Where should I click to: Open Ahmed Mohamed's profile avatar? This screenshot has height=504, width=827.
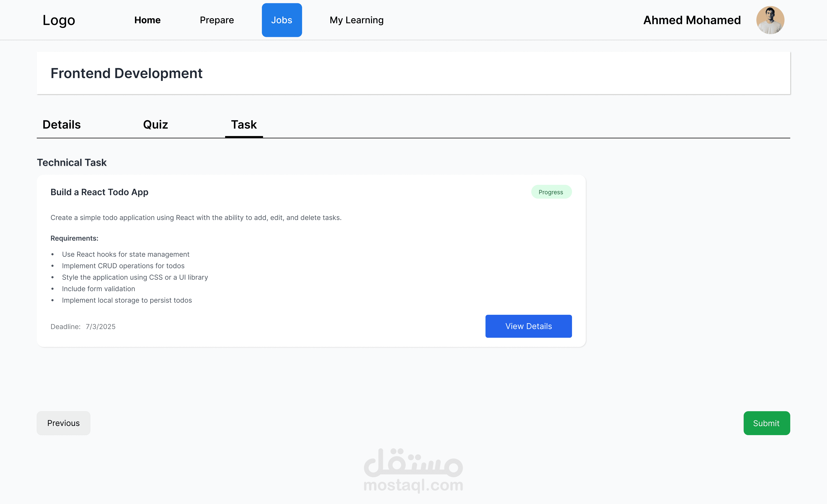tap(770, 20)
